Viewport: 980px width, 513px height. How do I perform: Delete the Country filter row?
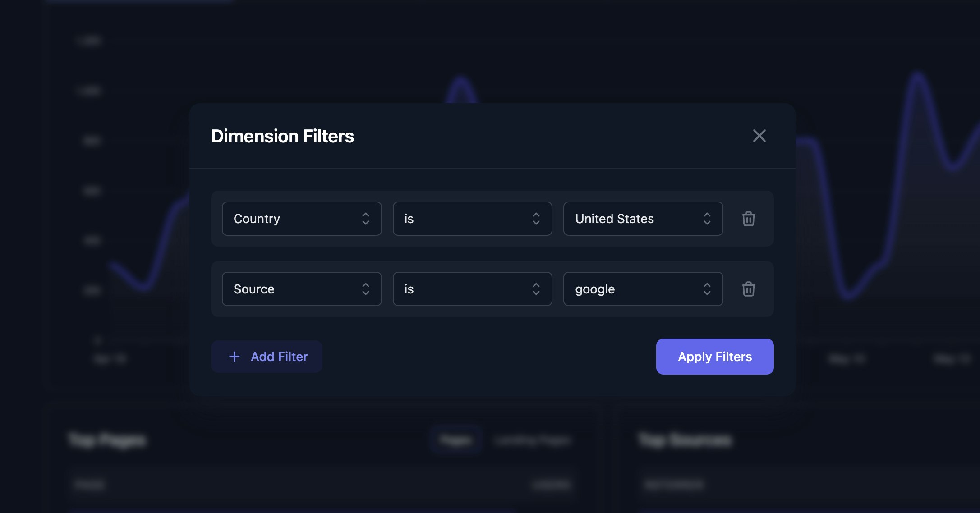[x=748, y=219]
